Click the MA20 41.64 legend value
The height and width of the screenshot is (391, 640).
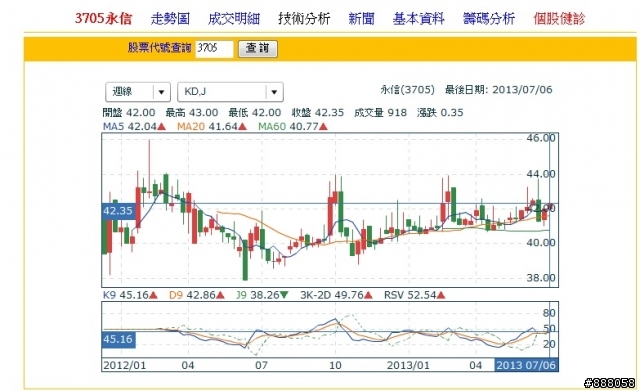click(212, 127)
